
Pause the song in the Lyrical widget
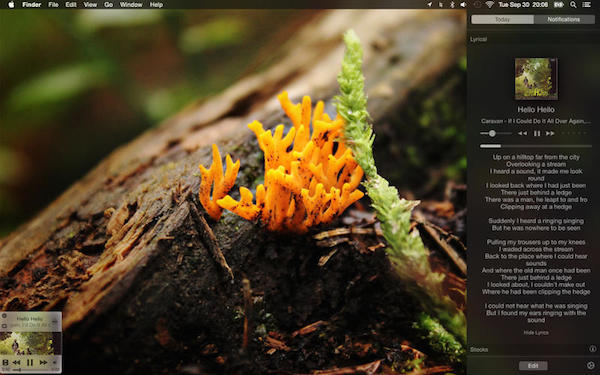(x=537, y=134)
